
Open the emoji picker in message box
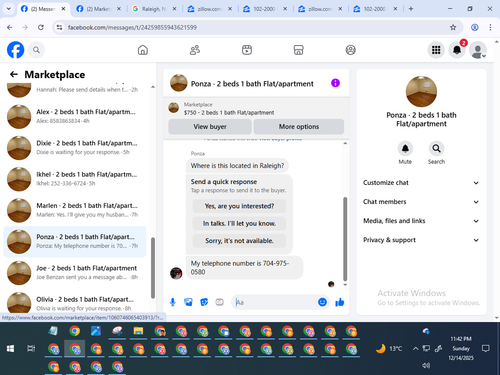(322, 302)
